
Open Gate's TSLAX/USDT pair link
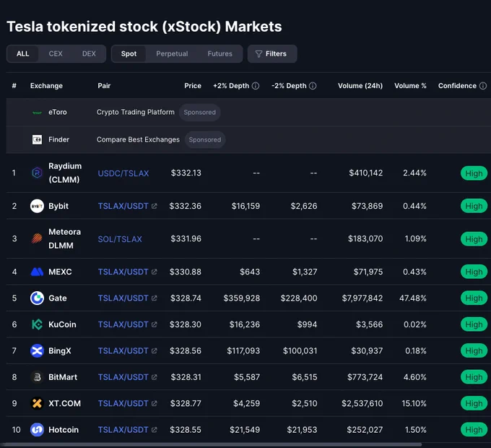click(123, 298)
